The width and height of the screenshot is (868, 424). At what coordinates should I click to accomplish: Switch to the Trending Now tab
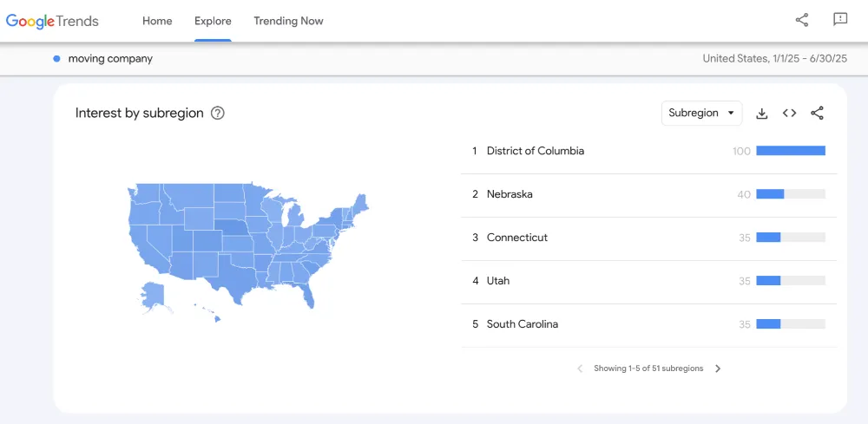288,21
